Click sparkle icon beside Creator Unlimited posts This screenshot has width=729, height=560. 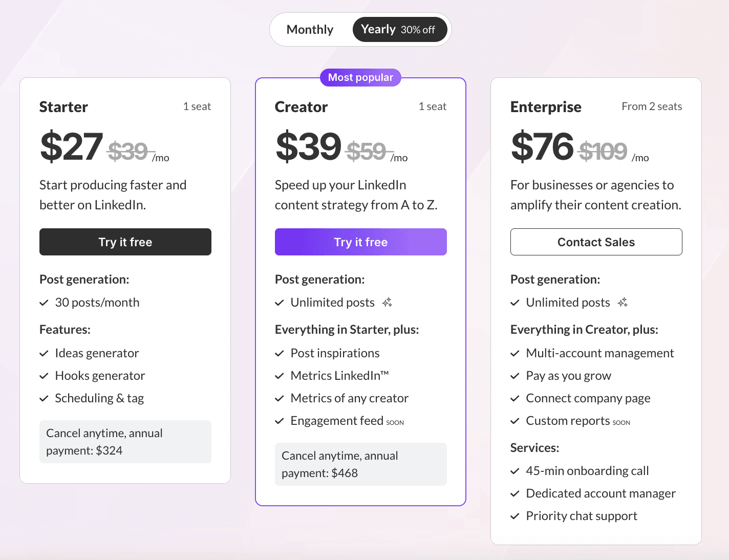[x=388, y=303]
